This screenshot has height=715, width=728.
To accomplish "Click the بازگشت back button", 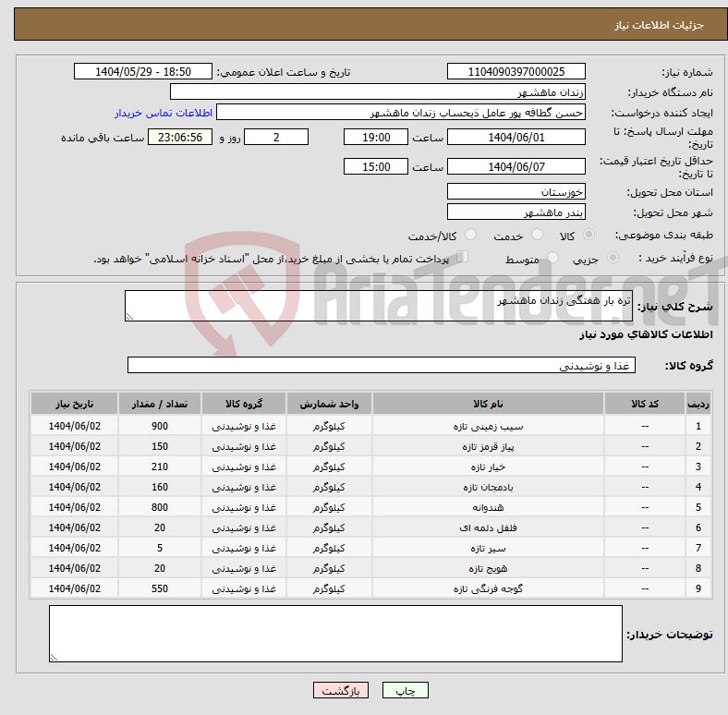I will pyautogui.click(x=341, y=690).
